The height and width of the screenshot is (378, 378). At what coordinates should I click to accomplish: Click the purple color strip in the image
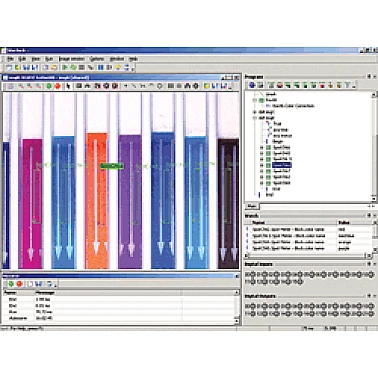[x=130, y=202]
